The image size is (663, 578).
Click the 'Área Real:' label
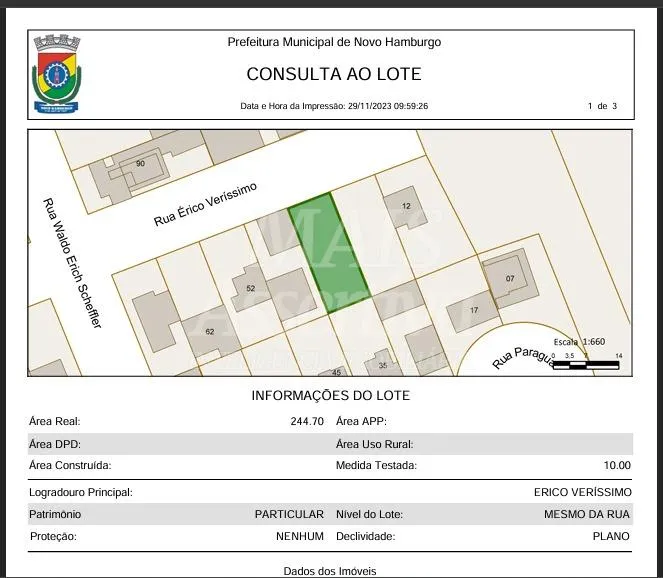click(55, 422)
